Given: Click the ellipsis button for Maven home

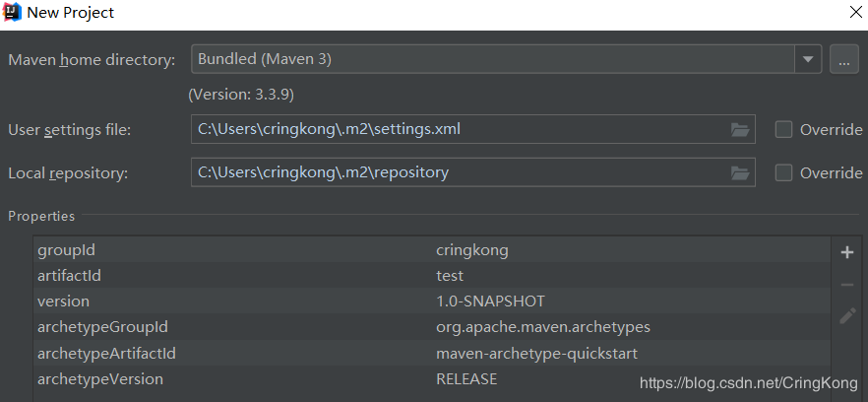Looking at the screenshot, I should tap(844, 59).
